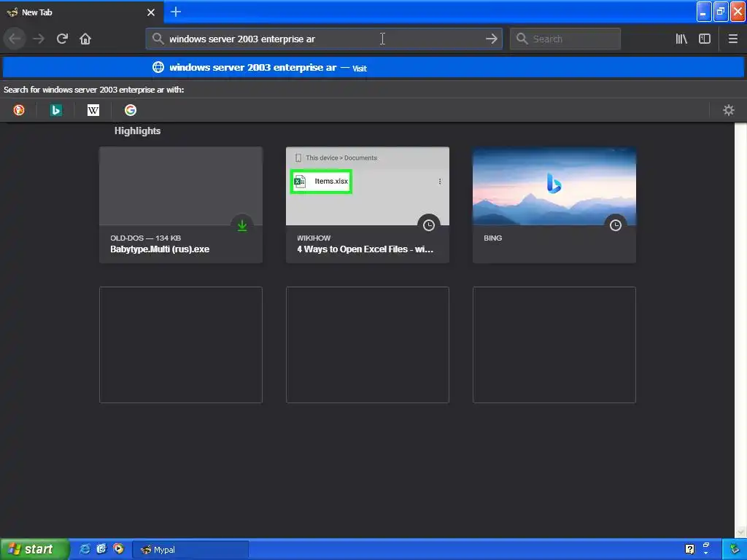Launch Windows Media Player quick launch icon
The image size is (747, 560).
(118, 549)
